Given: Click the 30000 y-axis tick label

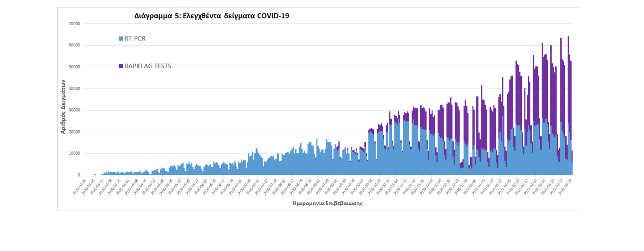Looking at the screenshot, I should [74, 110].
